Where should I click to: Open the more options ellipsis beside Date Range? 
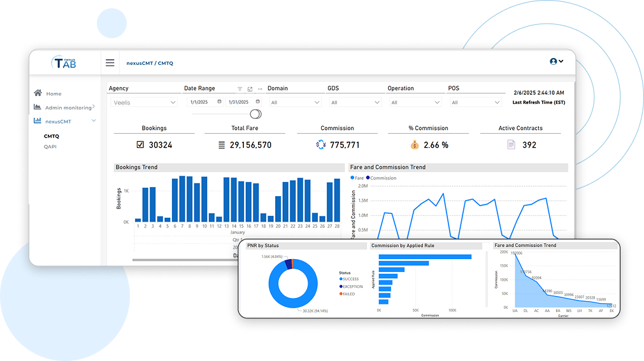coord(259,89)
